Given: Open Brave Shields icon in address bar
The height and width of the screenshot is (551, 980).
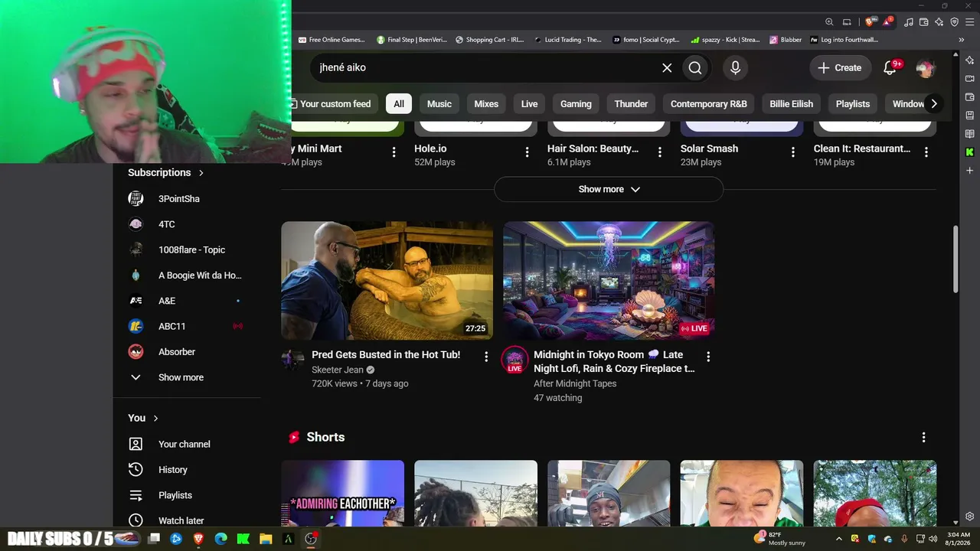Looking at the screenshot, I should (x=869, y=22).
